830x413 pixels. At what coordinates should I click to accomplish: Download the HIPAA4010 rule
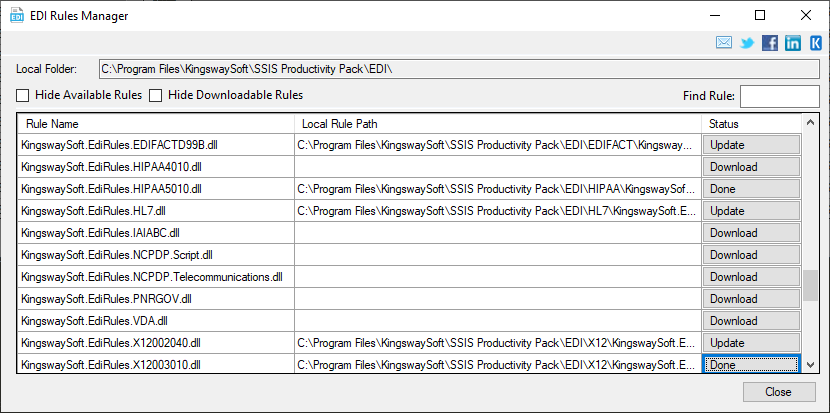752,167
